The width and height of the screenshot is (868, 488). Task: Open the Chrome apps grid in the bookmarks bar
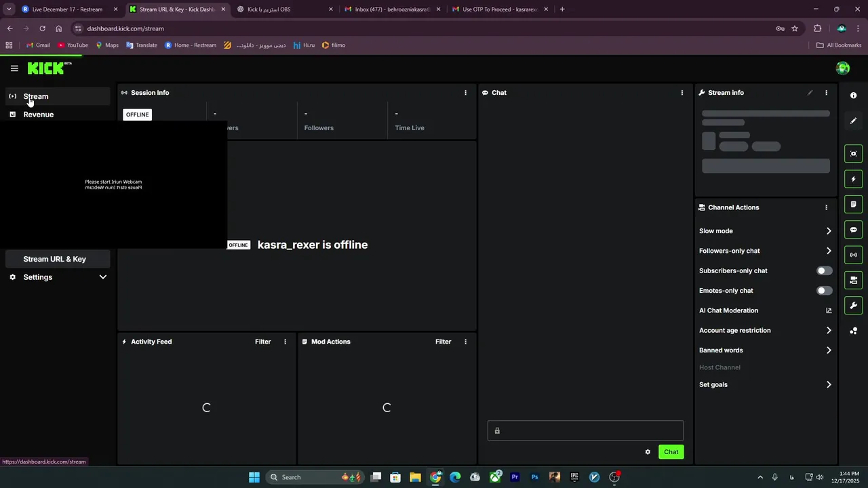tap(9, 45)
